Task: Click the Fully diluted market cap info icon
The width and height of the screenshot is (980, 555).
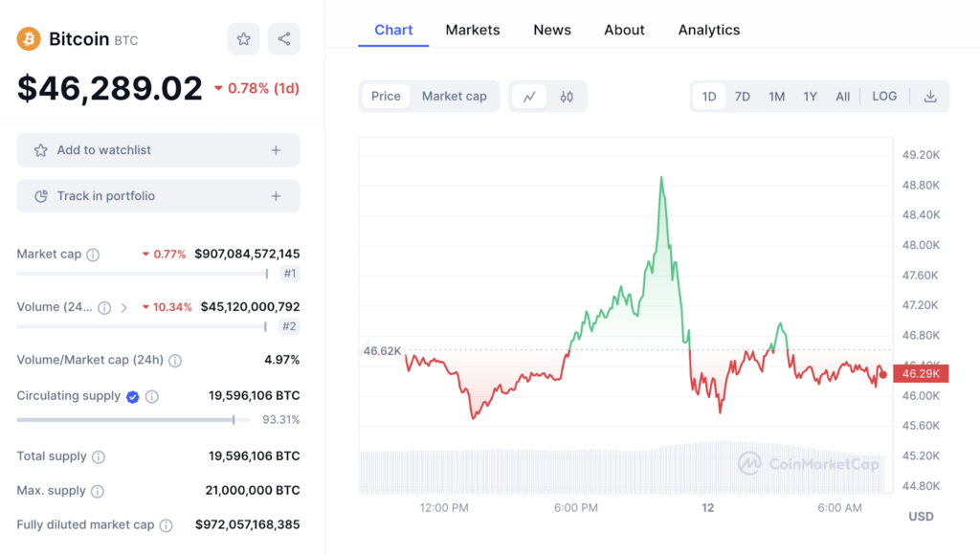Action: pos(167,525)
